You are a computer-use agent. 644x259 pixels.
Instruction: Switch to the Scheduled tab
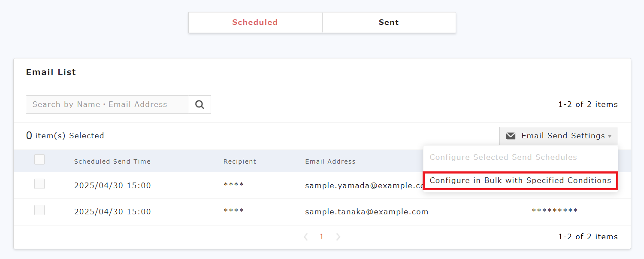255,22
